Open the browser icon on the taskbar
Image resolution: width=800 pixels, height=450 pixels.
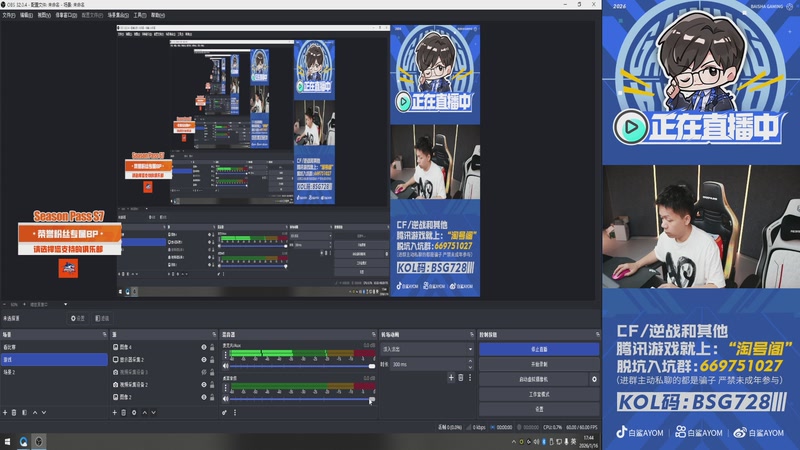23,441
